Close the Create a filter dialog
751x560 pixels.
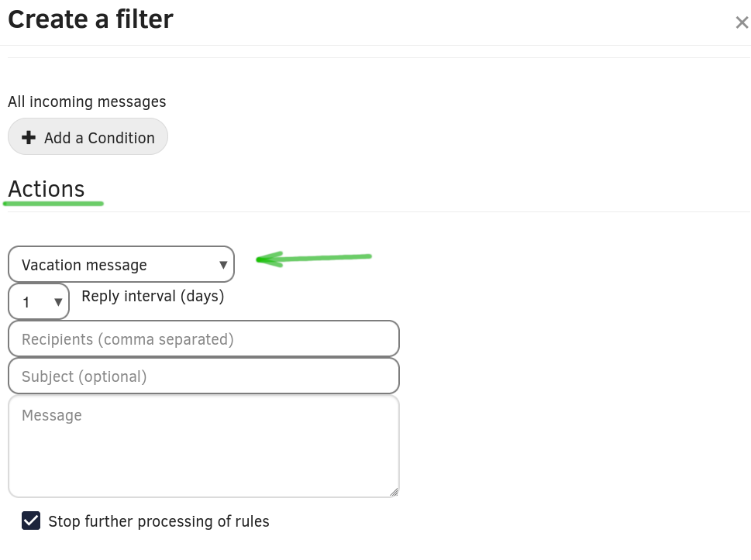click(x=742, y=22)
